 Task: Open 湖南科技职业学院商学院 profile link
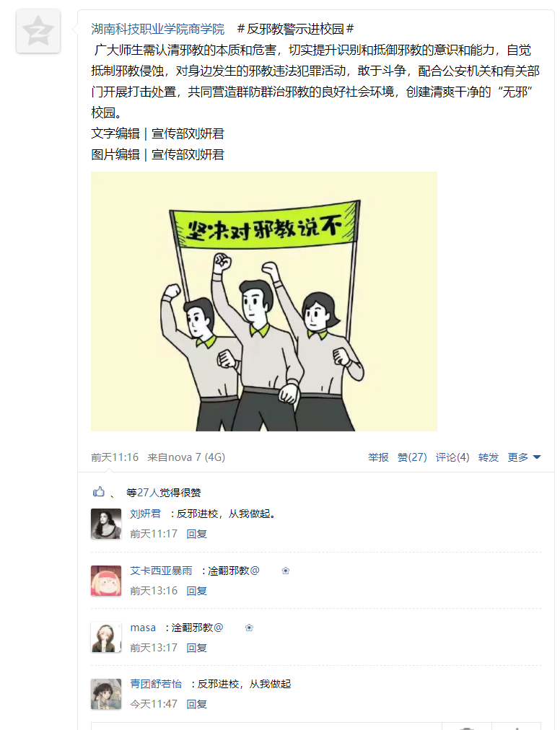point(157,30)
